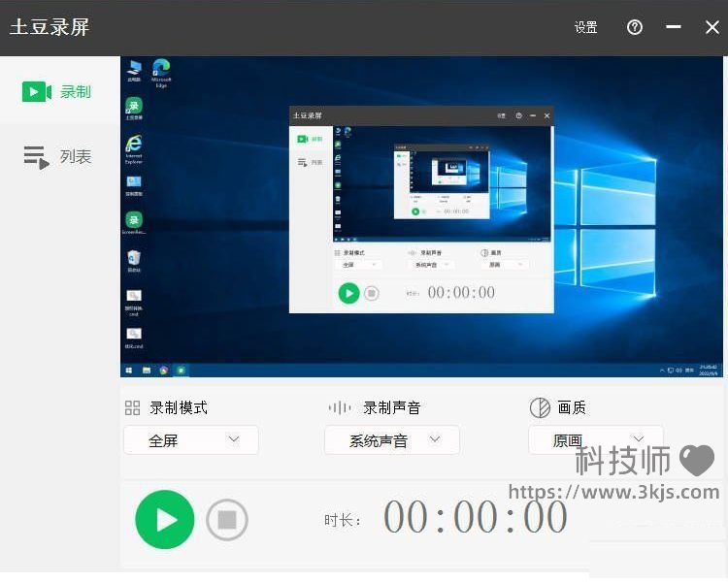The image size is (728, 582).
Task: Click the help question mark icon
Action: pos(635,27)
